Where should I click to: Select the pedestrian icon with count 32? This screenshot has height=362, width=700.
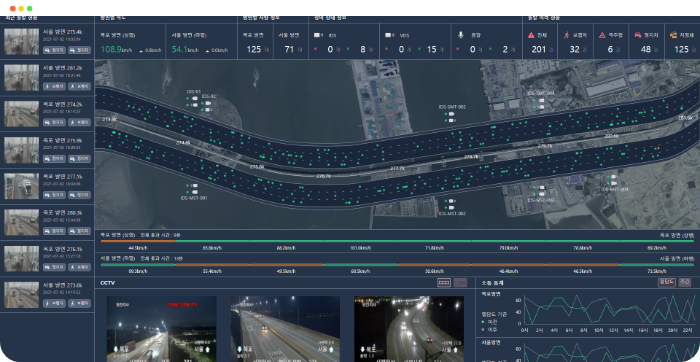(x=567, y=35)
